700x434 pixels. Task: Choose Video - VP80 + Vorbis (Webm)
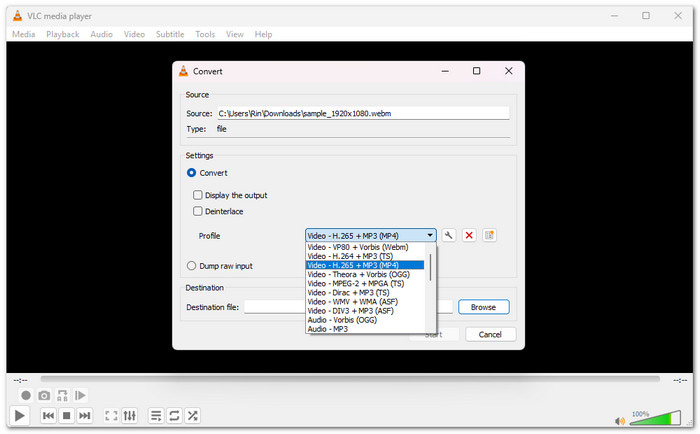(x=365, y=247)
